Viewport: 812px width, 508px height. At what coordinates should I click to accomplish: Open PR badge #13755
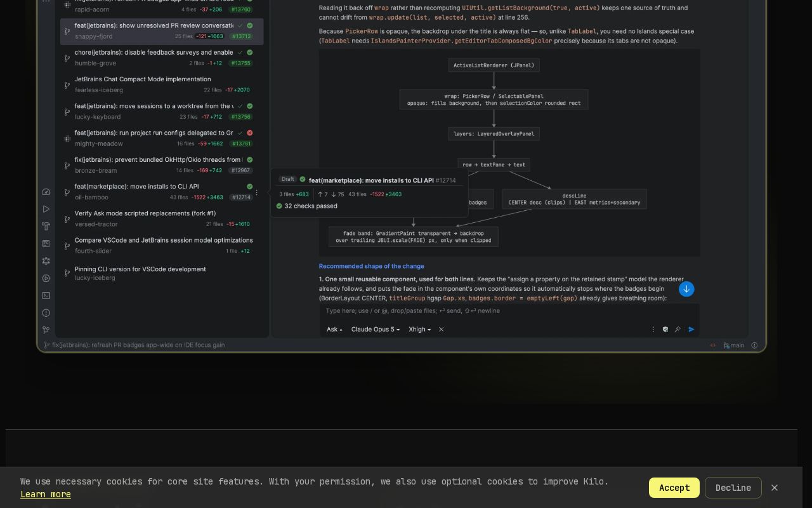[x=241, y=63]
